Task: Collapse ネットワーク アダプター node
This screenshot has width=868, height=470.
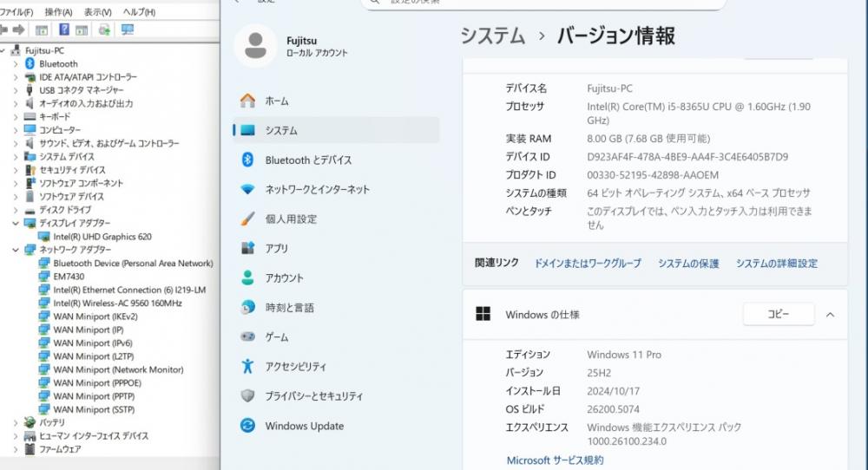Action: (x=16, y=250)
